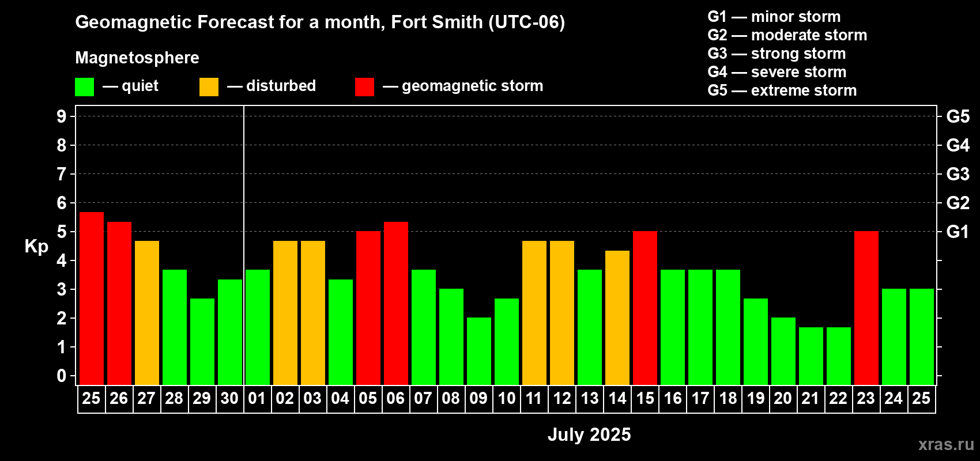
Task: Click the green bar for day 09
Action: pyautogui.click(x=479, y=352)
